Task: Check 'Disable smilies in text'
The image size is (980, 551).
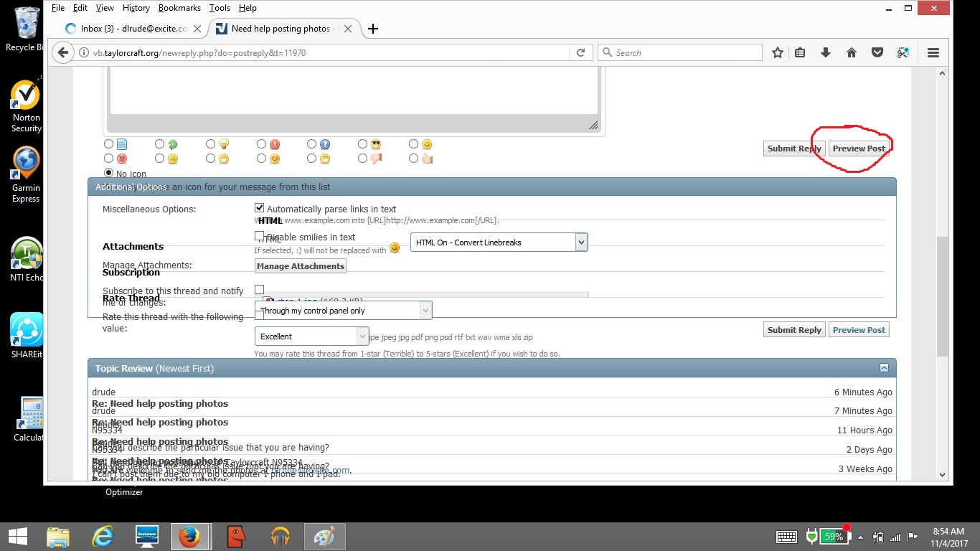Action: (260, 235)
